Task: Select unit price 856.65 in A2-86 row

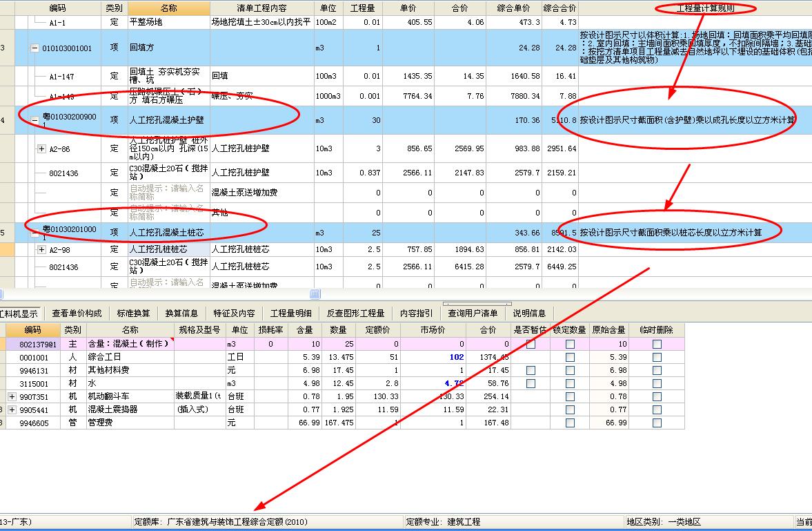Action: pyautogui.click(x=408, y=149)
